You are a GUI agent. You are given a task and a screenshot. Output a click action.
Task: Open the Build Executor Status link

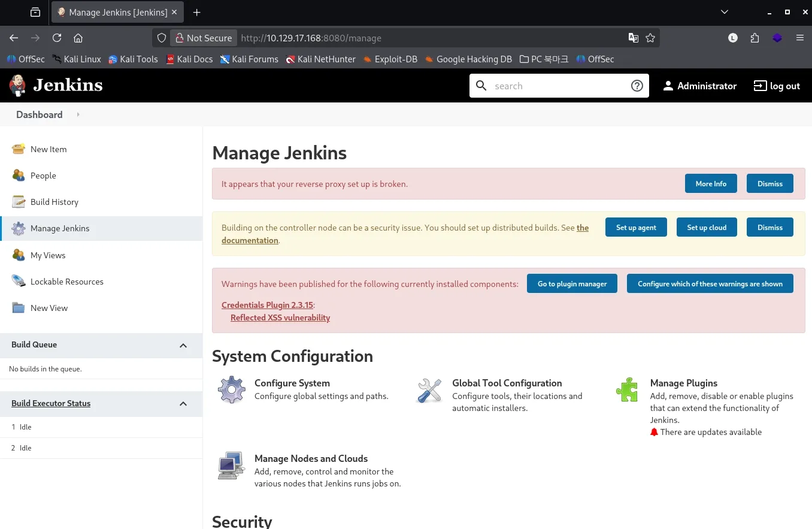(x=51, y=403)
